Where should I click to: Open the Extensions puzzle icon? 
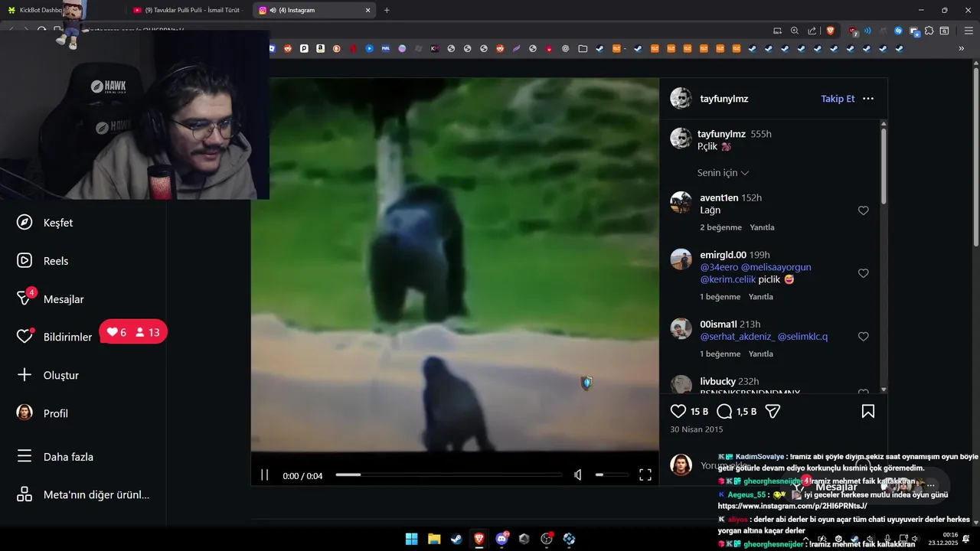click(929, 31)
